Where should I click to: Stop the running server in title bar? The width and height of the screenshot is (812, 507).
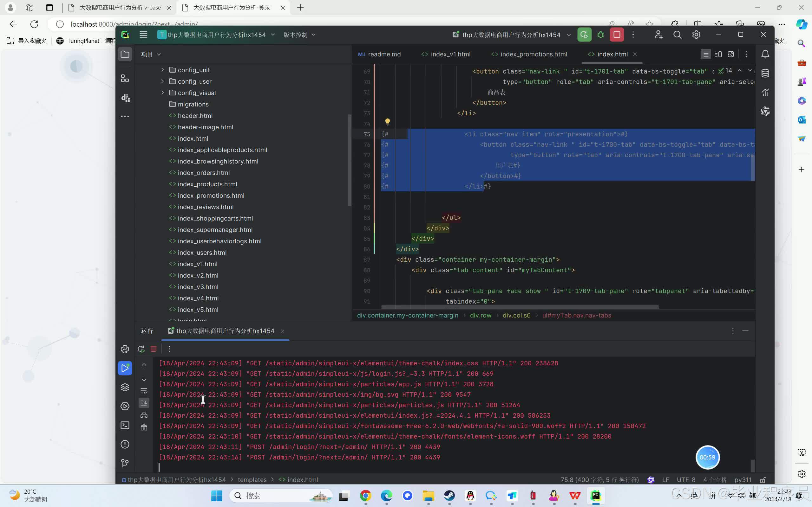617,35
